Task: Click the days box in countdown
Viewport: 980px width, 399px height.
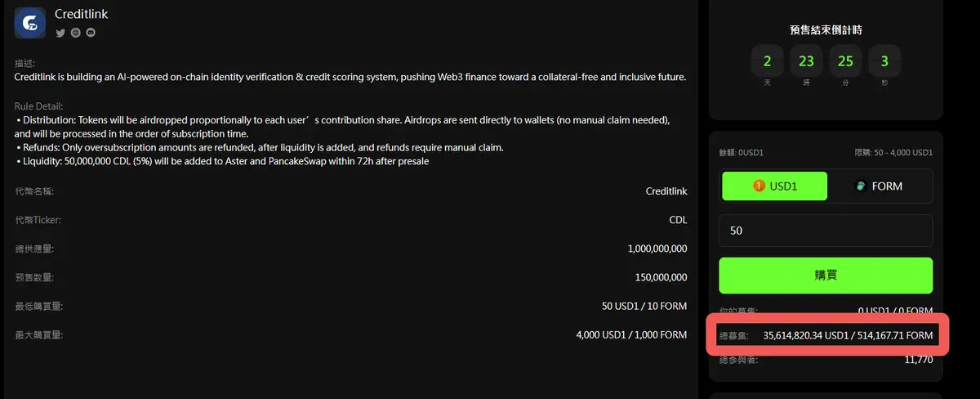Action: [767, 61]
